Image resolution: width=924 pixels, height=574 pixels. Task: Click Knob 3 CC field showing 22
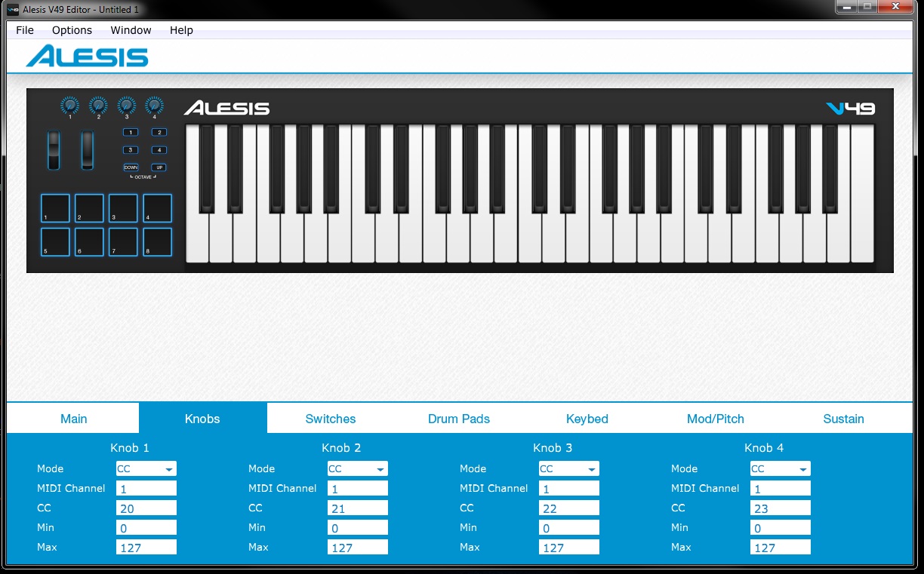569,508
